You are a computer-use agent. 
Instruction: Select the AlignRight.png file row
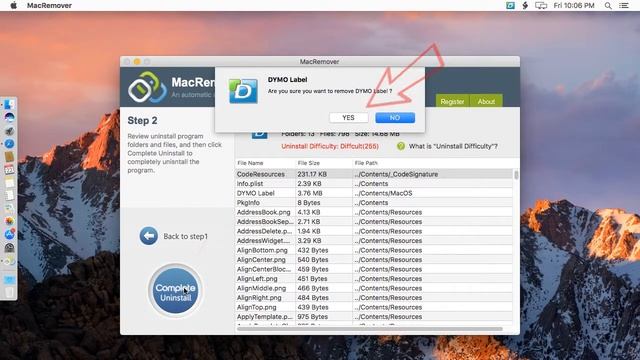(x=374, y=298)
